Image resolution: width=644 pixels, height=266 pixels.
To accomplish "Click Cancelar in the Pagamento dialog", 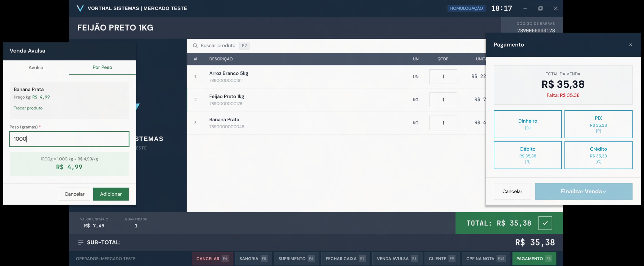I will coord(512,192).
